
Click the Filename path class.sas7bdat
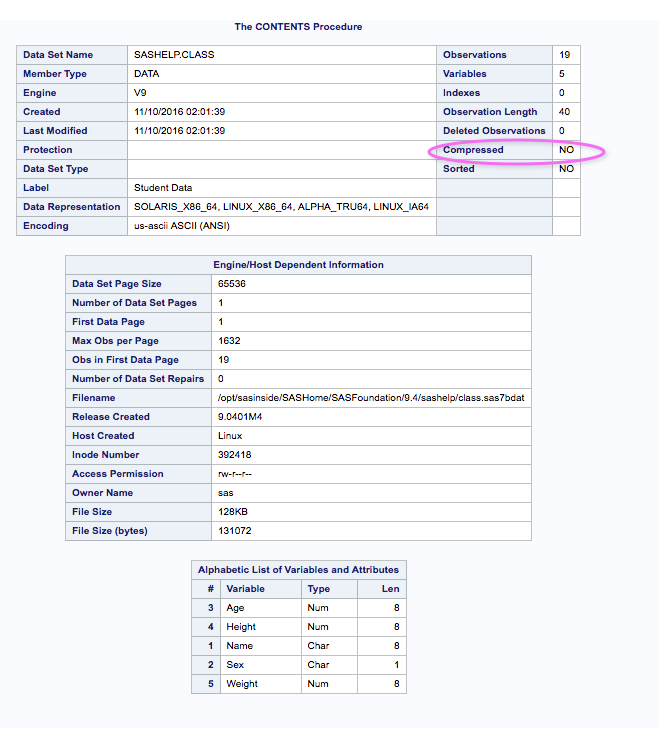(371, 398)
